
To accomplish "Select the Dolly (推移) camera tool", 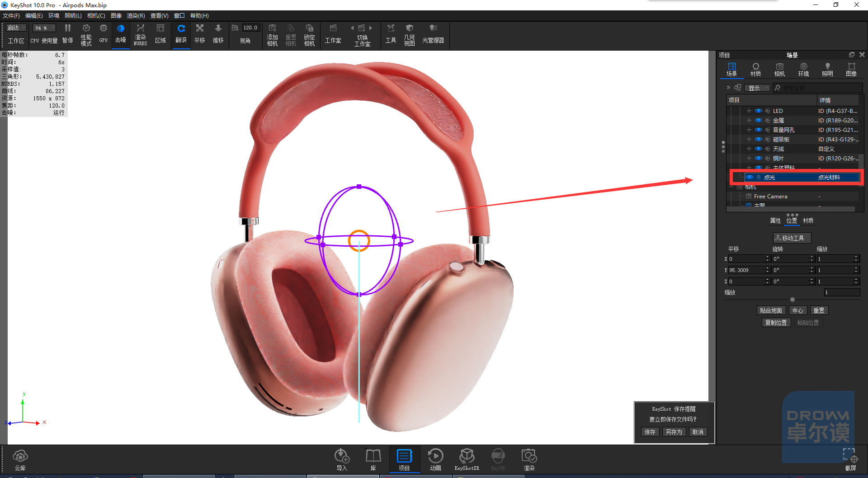I will tap(218, 34).
